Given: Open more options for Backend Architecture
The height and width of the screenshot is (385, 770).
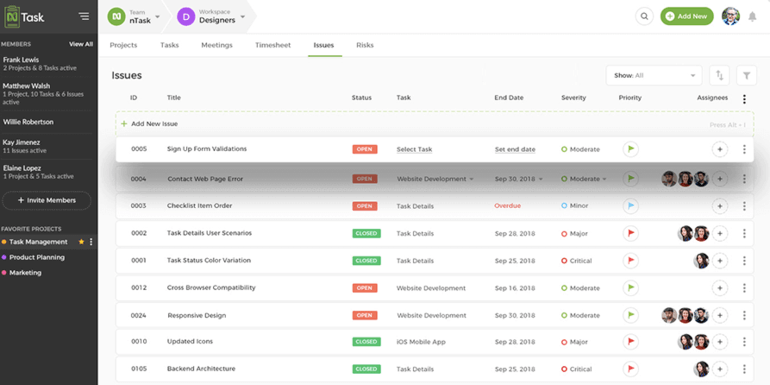Looking at the screenshot, I should click(x=744, y=369).
